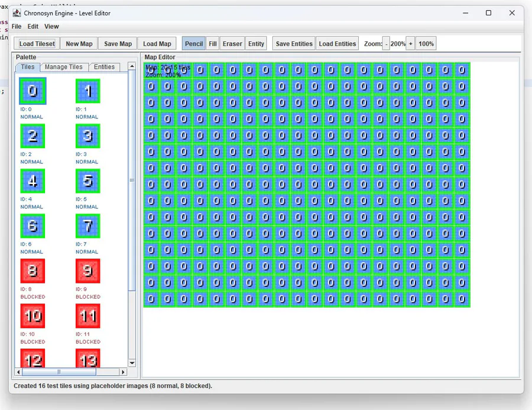
Task: Click the bottom-right map tile
Action: pos(462,299)
